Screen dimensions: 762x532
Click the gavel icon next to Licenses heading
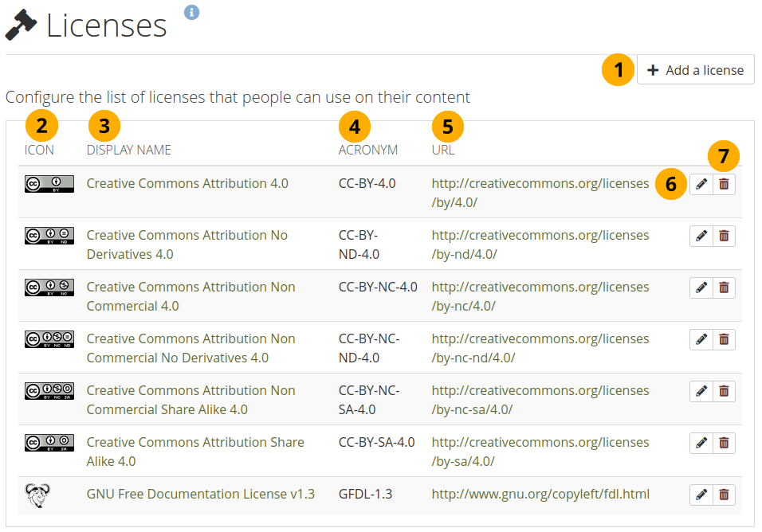(21, 25)
